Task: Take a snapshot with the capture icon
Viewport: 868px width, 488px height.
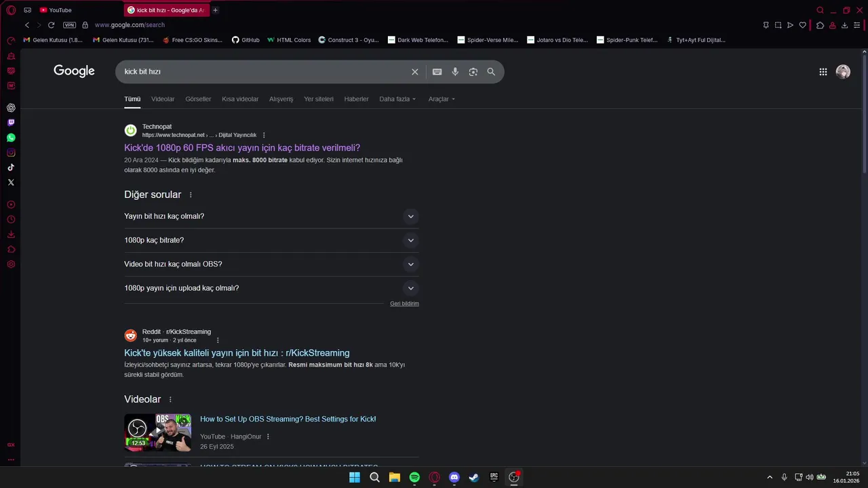Action: [x=778, y=25]
